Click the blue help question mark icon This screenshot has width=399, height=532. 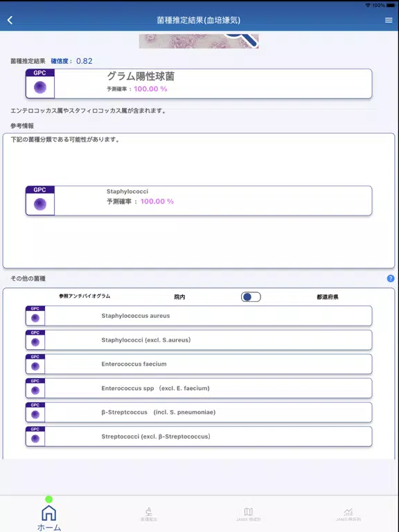click(391, 278)
